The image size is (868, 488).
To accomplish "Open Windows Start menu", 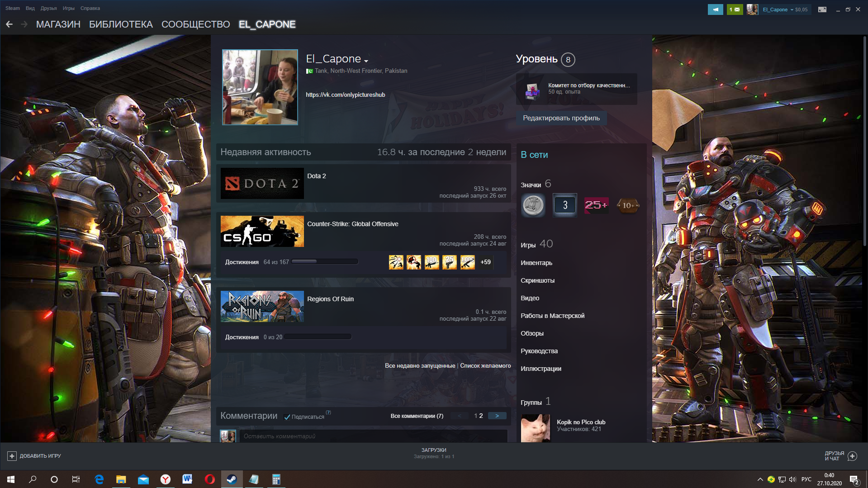I will click(11, 479).
